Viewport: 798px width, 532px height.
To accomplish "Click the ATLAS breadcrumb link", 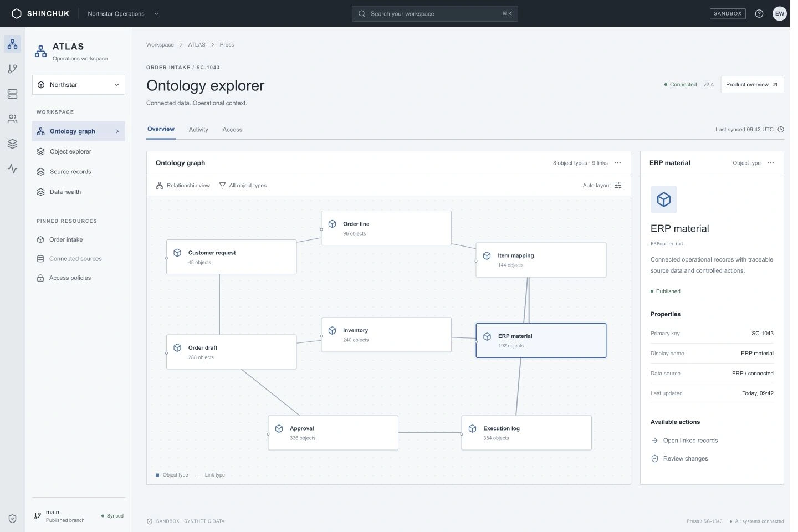I will (197, 44).
